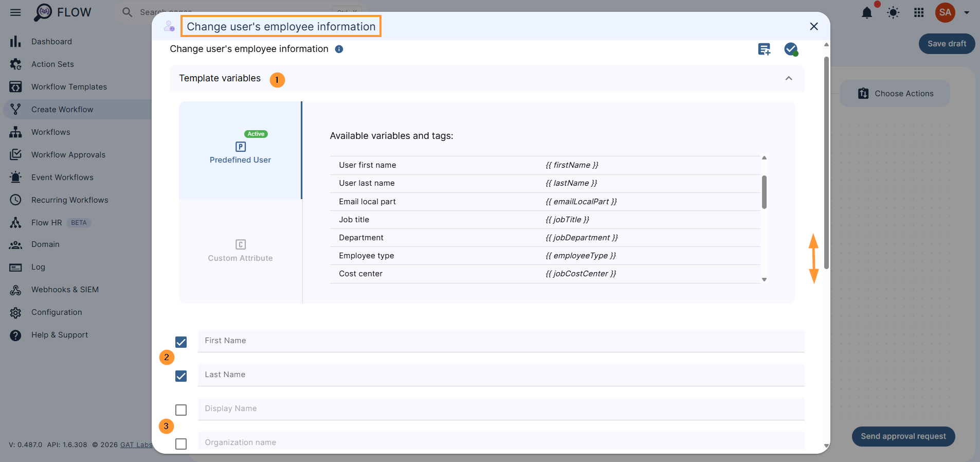Image resolution: width=980 pixels, height=462 pixels.
Task: Collapse the Template variables section
Action: pyautogui.click(x=789, y=78)
